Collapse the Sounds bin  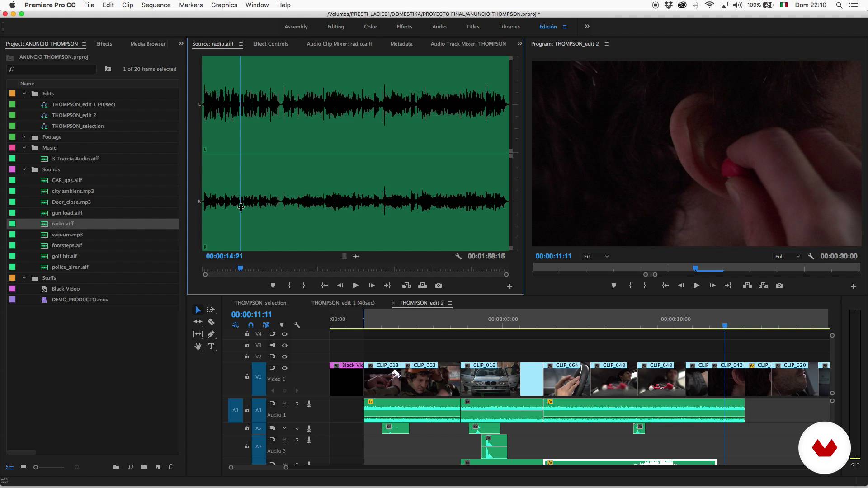pyautogui.click(x=24, y=169)
